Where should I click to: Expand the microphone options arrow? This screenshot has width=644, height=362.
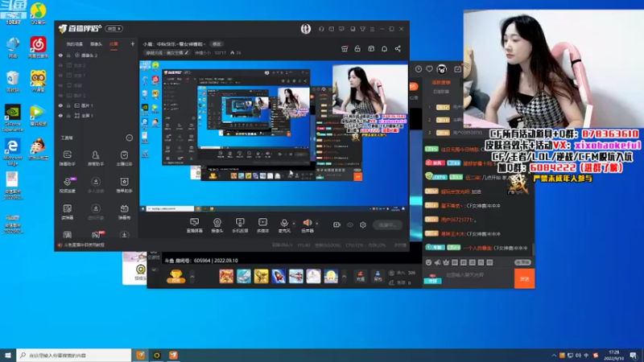pos(294,224)
